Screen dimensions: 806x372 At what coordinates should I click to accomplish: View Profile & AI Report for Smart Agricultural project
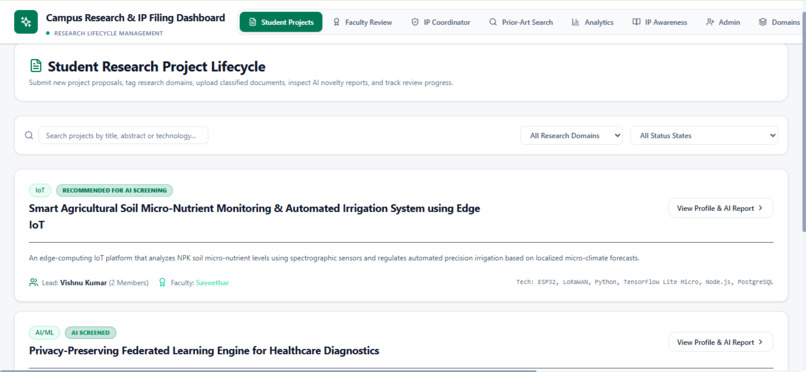(x=721, y=208)
